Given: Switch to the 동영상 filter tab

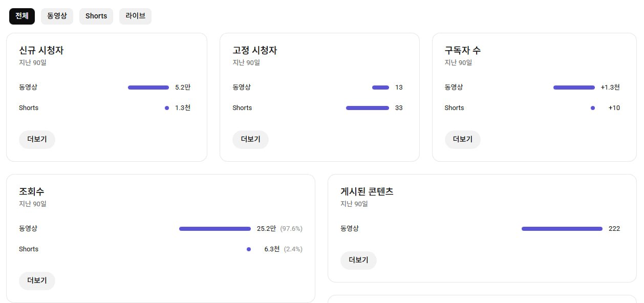Looking at the screenshot, I should [x=57, y=16].
